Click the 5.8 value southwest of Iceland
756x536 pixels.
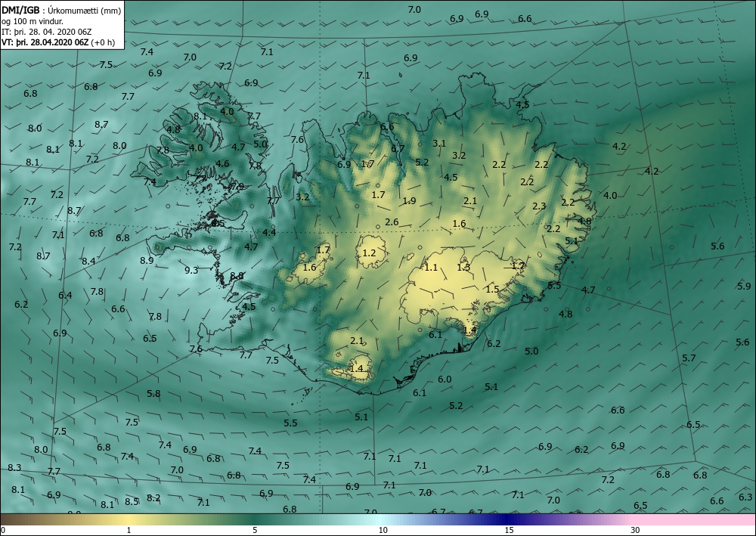[153, 393]
